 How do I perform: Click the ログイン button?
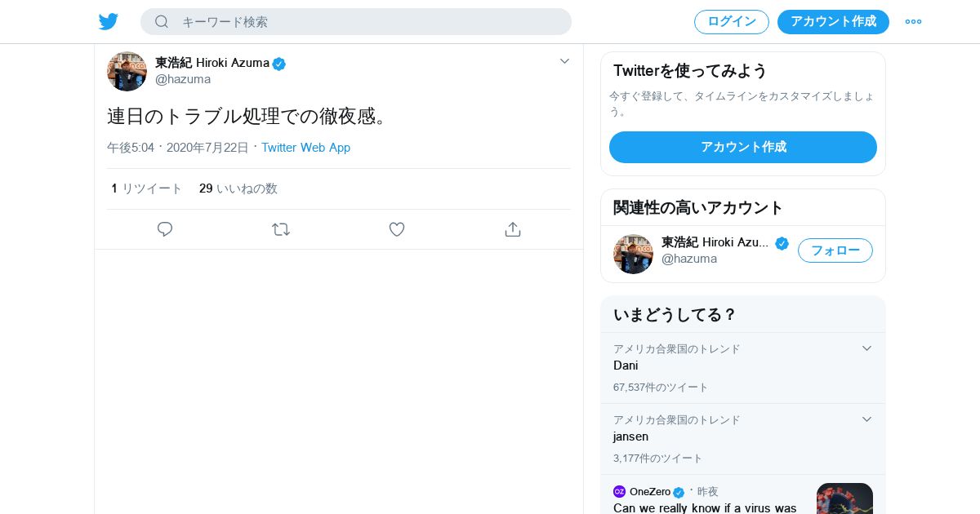(731, 21)
